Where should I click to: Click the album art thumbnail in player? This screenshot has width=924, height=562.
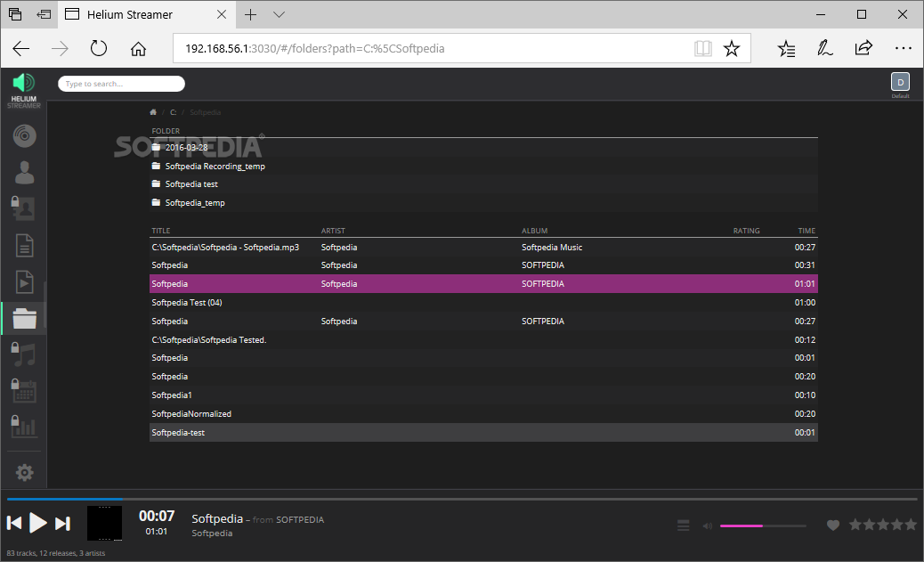(x=104, y=523)
